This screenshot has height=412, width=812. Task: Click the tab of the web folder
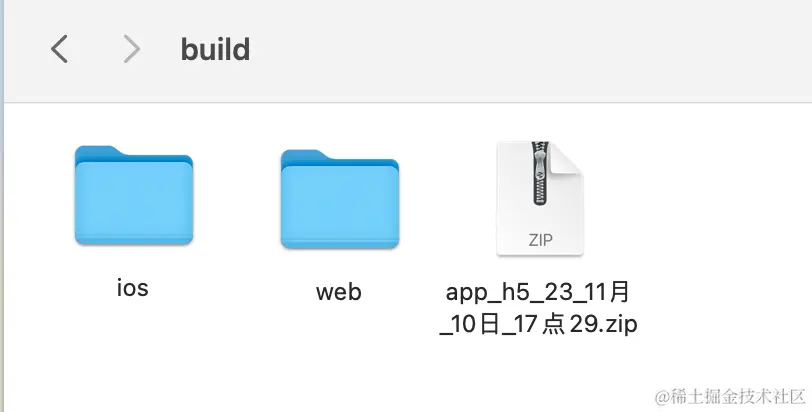tap(306, 156)
